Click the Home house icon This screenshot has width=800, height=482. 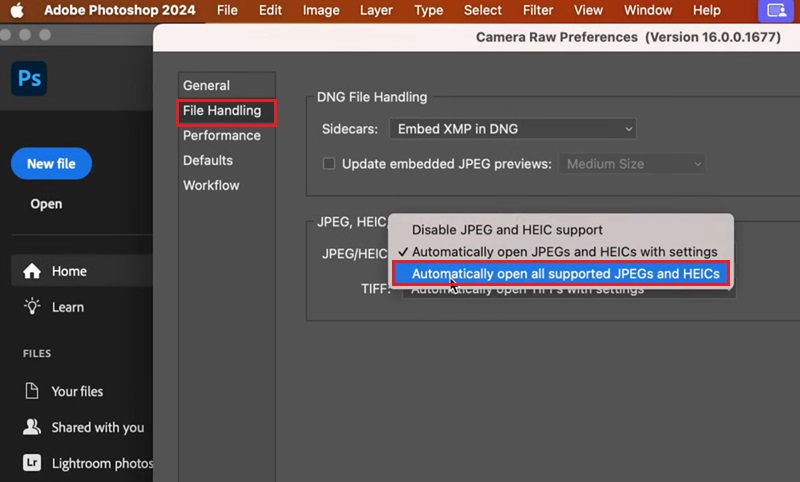coord(32,271)
